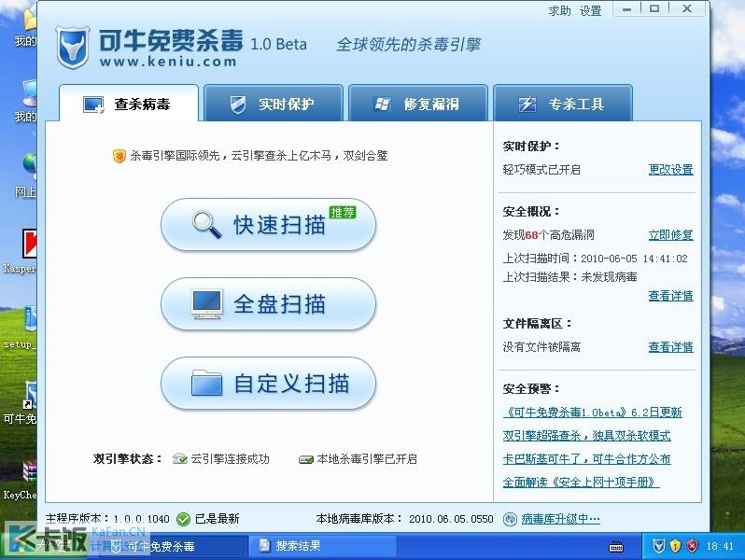This screenshot has width=745, height=560.
Task: Switch to the 实时保护 tab
Action: pyautogui.click(x=274, y=104)
